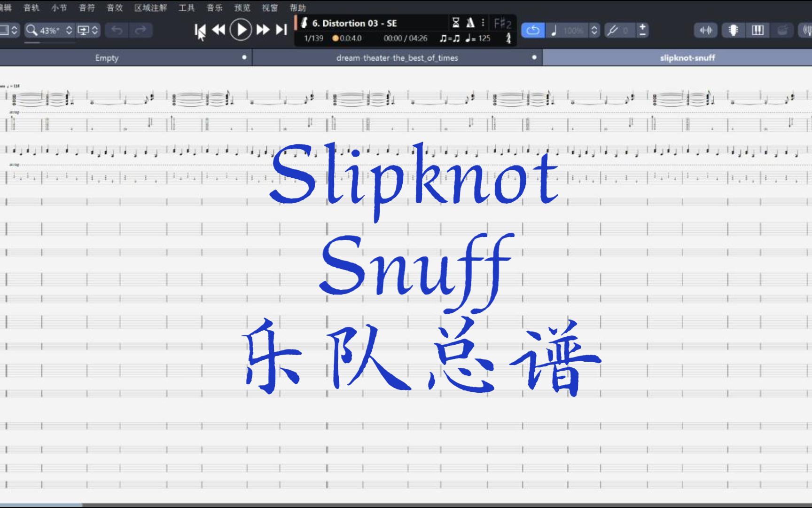Screen dimensions: 812x508
Task: Open the 区域注解 (Section) menu
Action: pyautogui.click(x=151, y=8)
